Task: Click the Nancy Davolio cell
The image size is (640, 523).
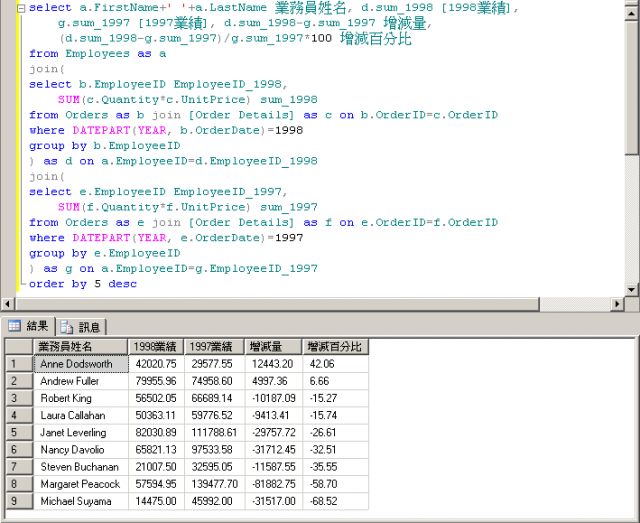Action: pyautogui.click(x=81, y=450)
